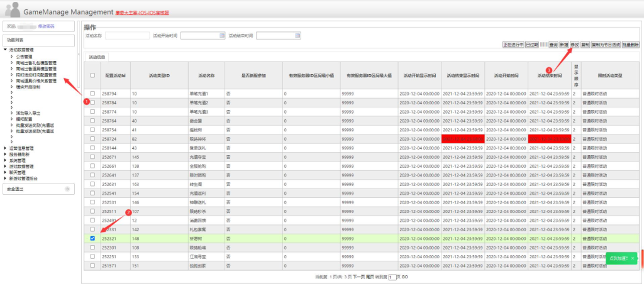
Task: Focus the 活动结束时间 date field
Action: 279,36
